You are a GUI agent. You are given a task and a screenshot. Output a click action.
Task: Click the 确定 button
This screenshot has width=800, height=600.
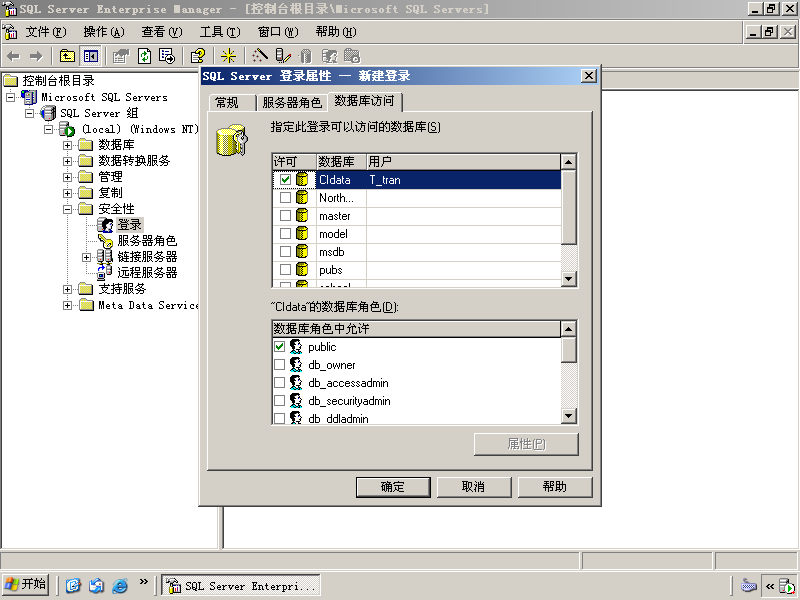coord(393,487)
